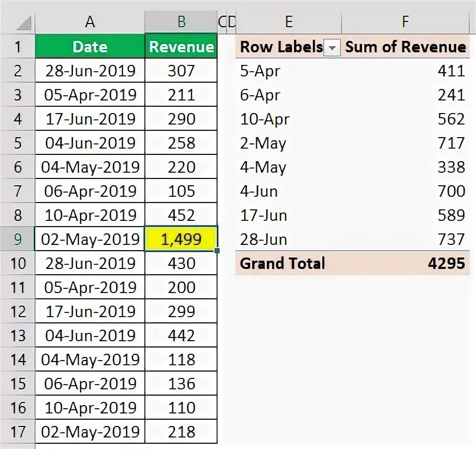476x449 pixels.
Task: Click the green Date header cell
Action: click(x=90, y=47)
